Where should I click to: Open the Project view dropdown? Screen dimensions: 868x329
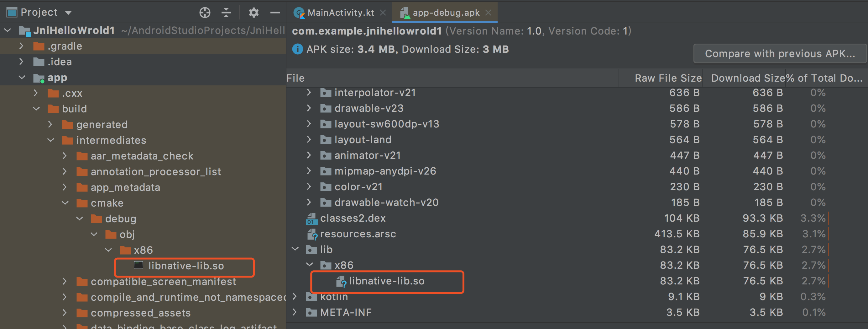(x=68, y=13)
